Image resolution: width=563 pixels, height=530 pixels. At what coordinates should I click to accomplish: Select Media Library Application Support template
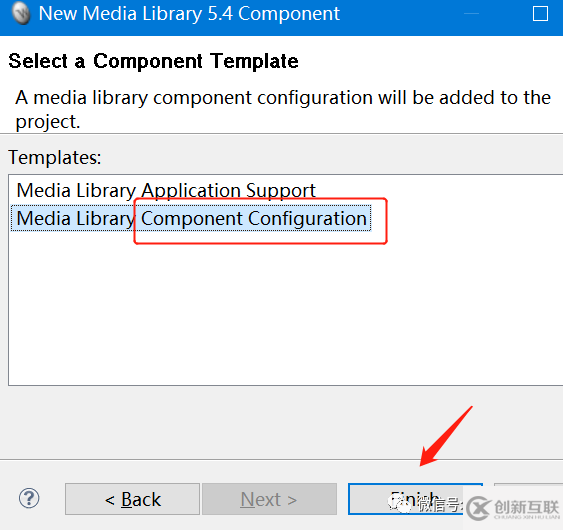point(166,190)
